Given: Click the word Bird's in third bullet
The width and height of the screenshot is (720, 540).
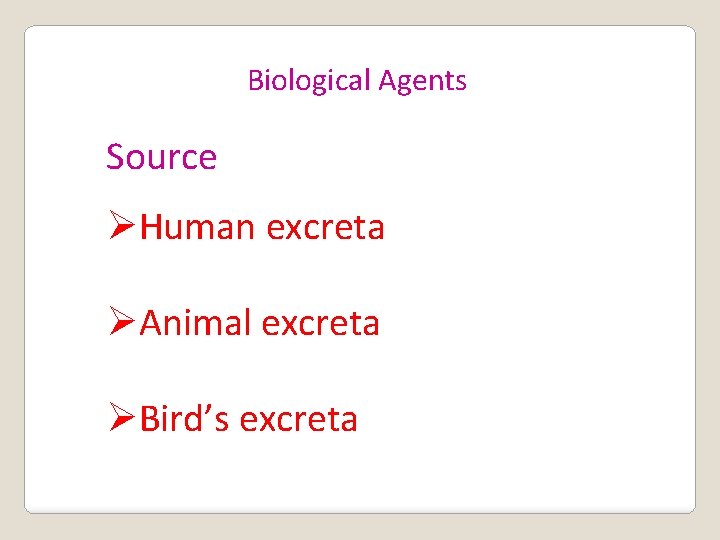Looking at the screenshot, I should click(184, 418).
